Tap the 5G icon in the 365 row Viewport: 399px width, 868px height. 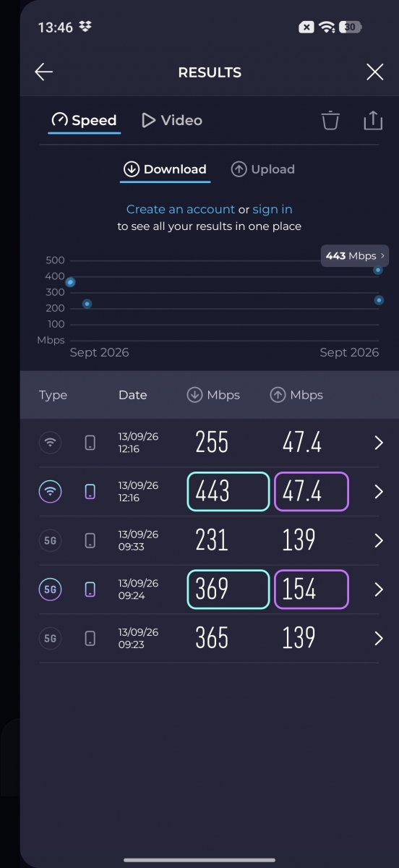[x=50, y=638]
